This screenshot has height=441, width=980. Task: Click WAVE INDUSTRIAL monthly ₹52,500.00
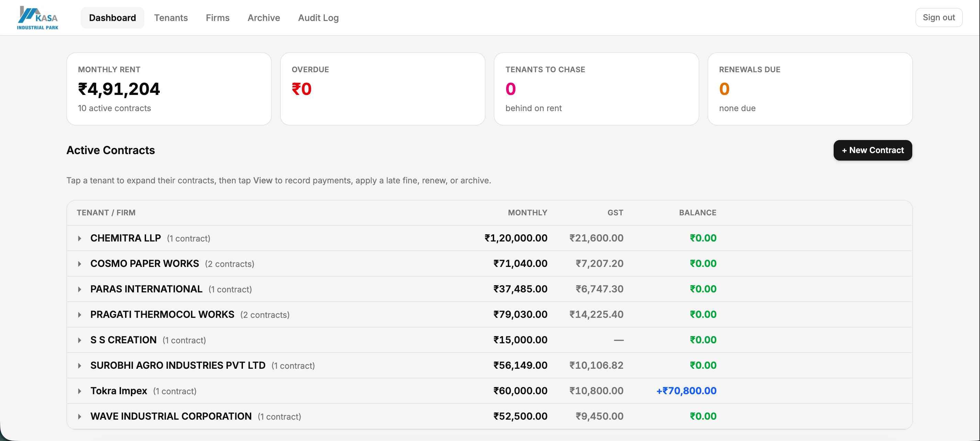click(x=521, y=416)
